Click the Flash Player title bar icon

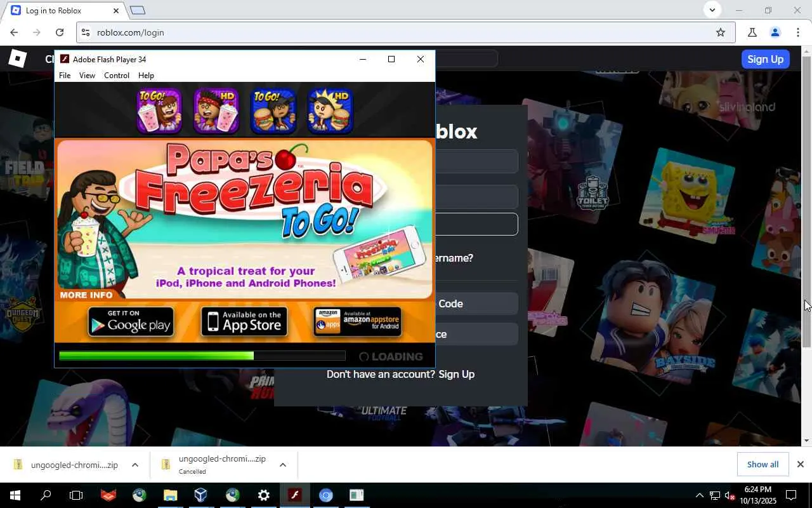click(x=65, y=59)
